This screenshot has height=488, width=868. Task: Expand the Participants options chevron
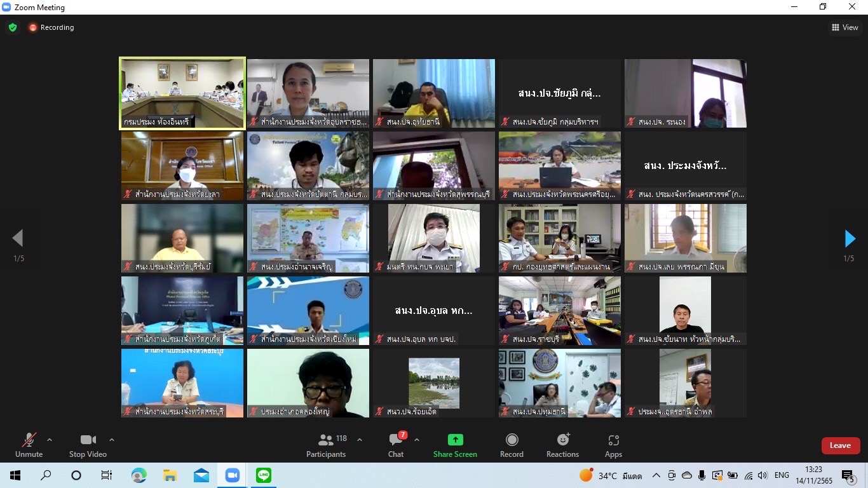[360, 440]
